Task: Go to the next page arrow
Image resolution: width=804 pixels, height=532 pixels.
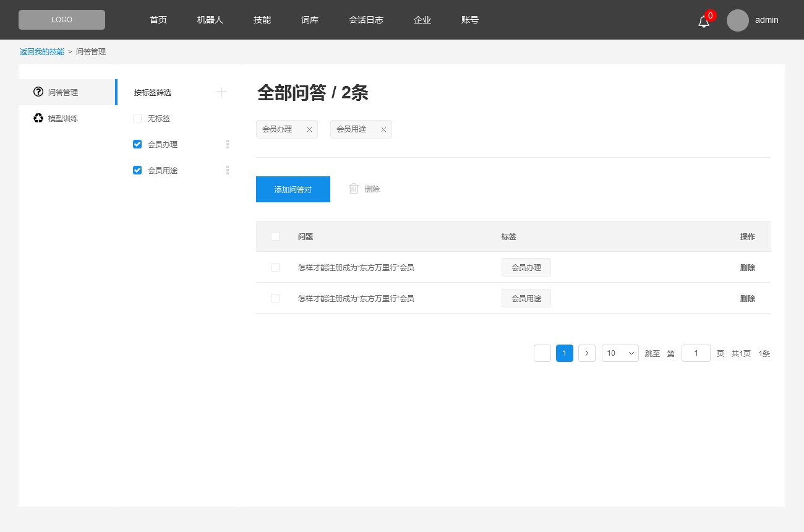Action: coord(587,353)
